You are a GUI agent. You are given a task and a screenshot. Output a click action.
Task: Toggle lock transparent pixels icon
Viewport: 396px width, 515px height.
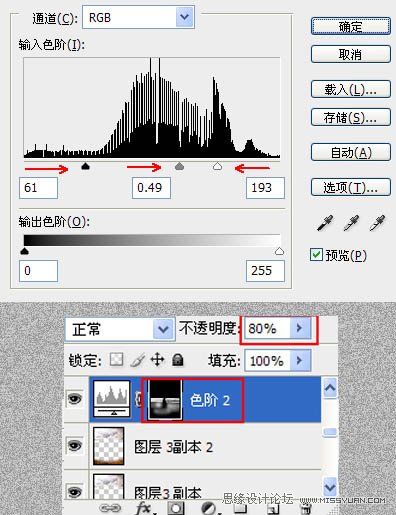point(116,360)
